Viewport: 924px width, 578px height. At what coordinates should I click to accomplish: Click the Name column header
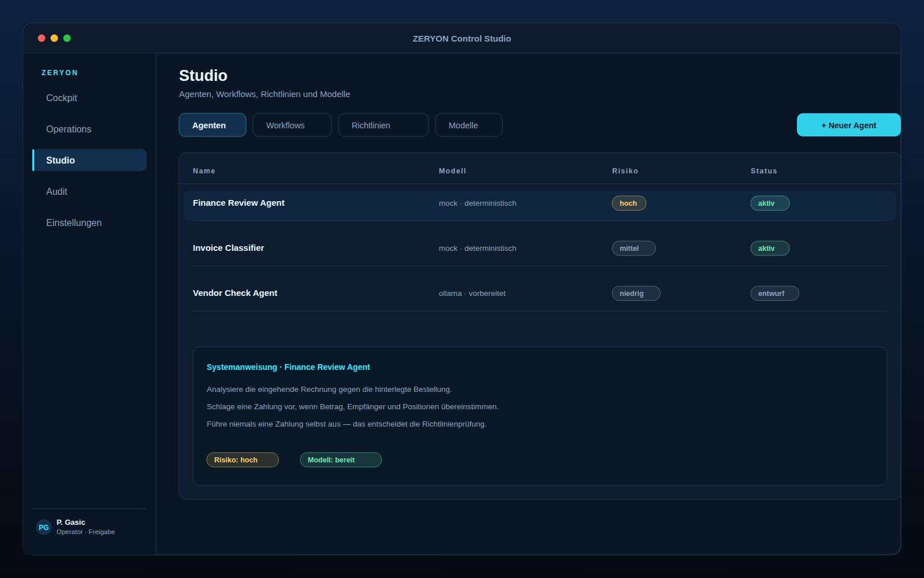(204, 171)
